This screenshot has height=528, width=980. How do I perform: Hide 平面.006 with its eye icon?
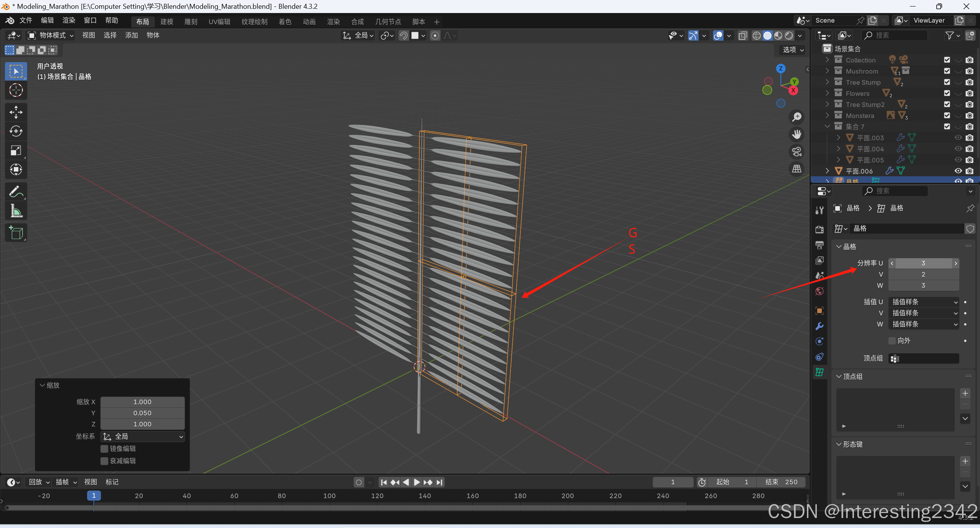click(x=958, y=171)
